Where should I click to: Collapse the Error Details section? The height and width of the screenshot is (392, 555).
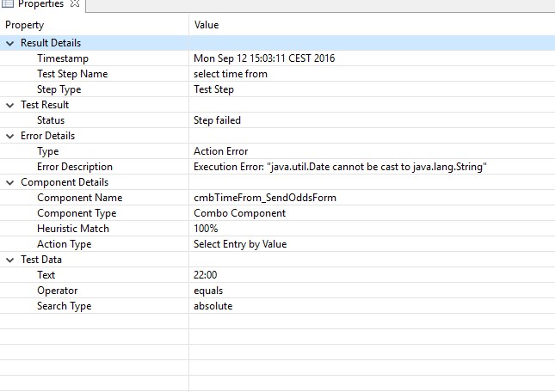(10, 136)
